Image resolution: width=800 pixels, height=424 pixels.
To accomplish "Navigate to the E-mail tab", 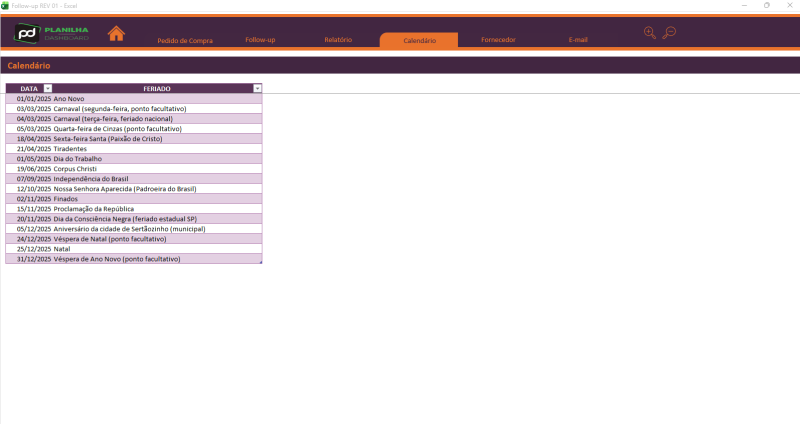I will click(x=578, y=40).
